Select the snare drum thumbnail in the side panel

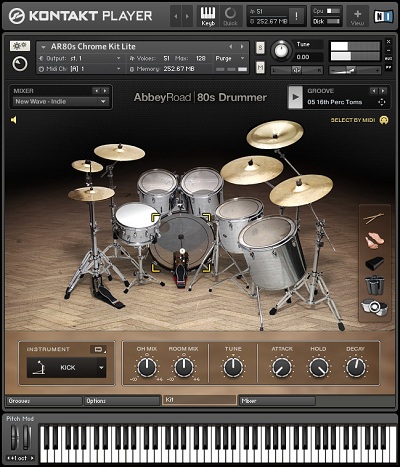[x=374, y=307]
